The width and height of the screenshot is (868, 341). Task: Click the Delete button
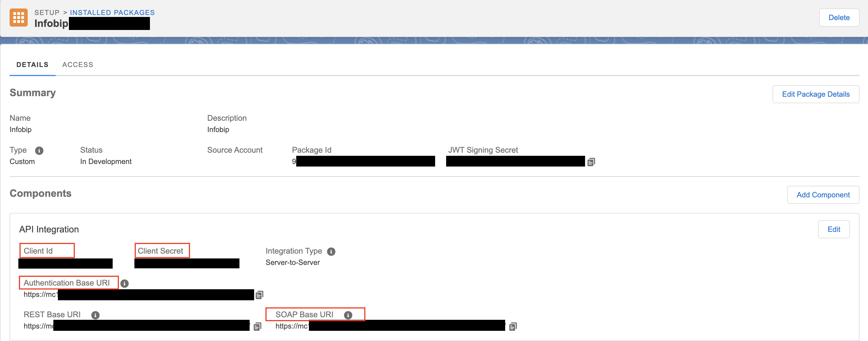coord(839,18)
